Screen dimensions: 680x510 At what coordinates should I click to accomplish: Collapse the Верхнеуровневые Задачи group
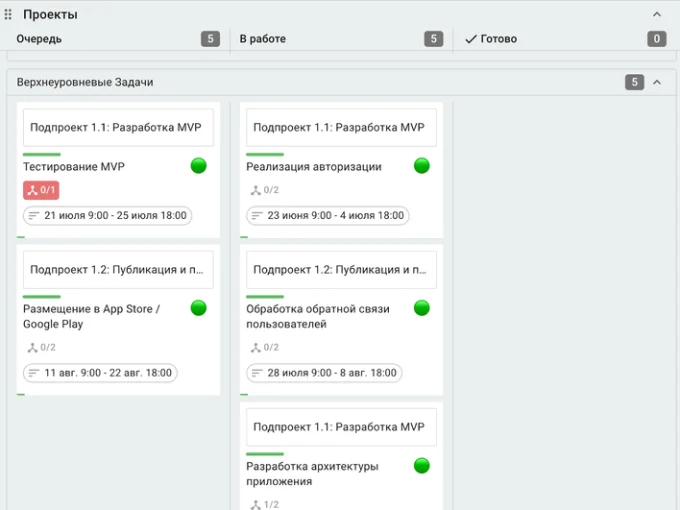(x=656, y=82)
